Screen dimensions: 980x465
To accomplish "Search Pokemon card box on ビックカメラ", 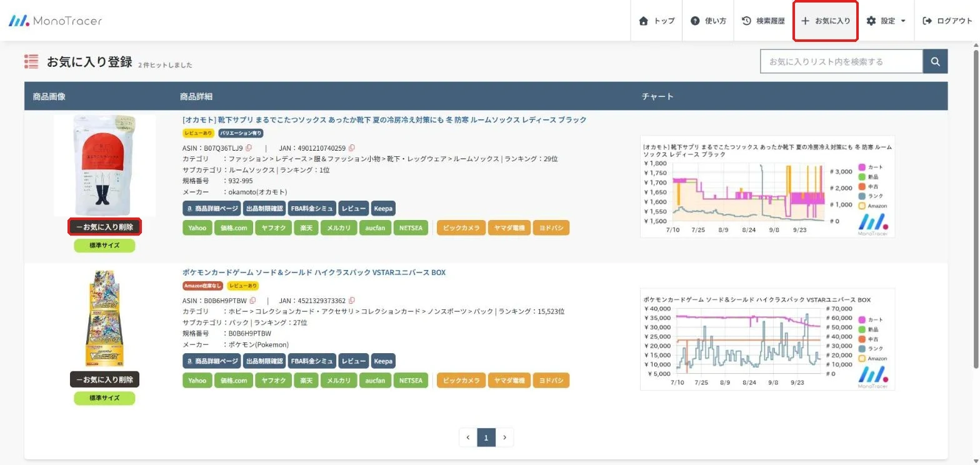I will (x=461, y=380).
